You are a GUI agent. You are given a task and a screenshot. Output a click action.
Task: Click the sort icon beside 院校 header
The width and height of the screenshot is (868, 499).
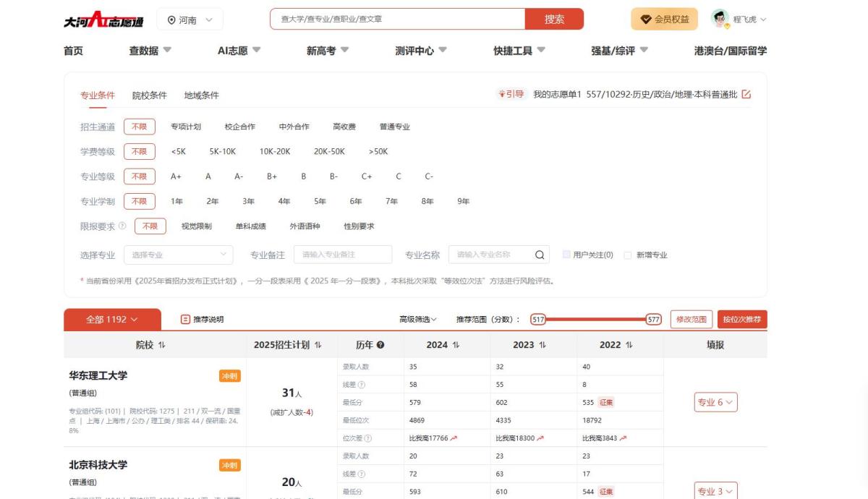(162, 345)
